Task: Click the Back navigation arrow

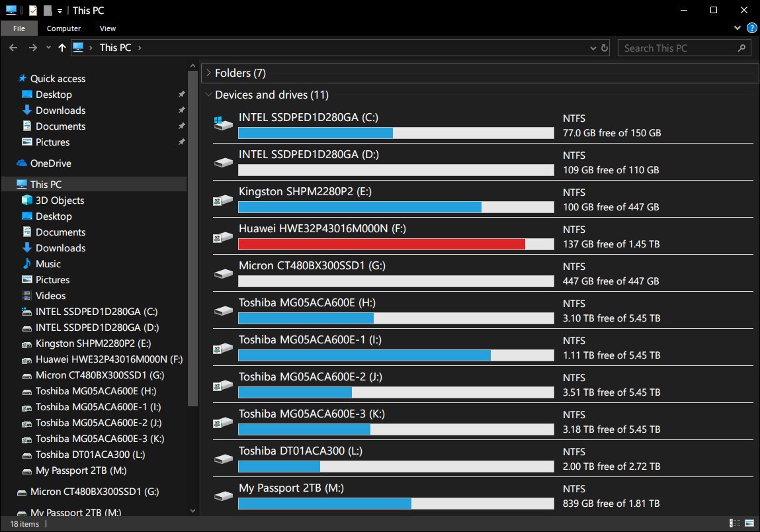Action: pyautogui.click(x=13, y=48)
